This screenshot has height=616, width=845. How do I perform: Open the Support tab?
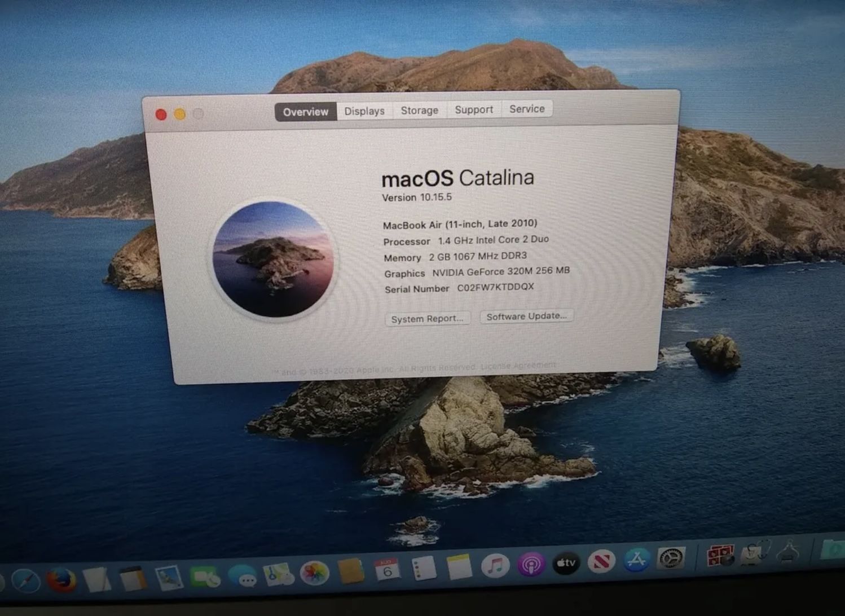click(474, 109)
